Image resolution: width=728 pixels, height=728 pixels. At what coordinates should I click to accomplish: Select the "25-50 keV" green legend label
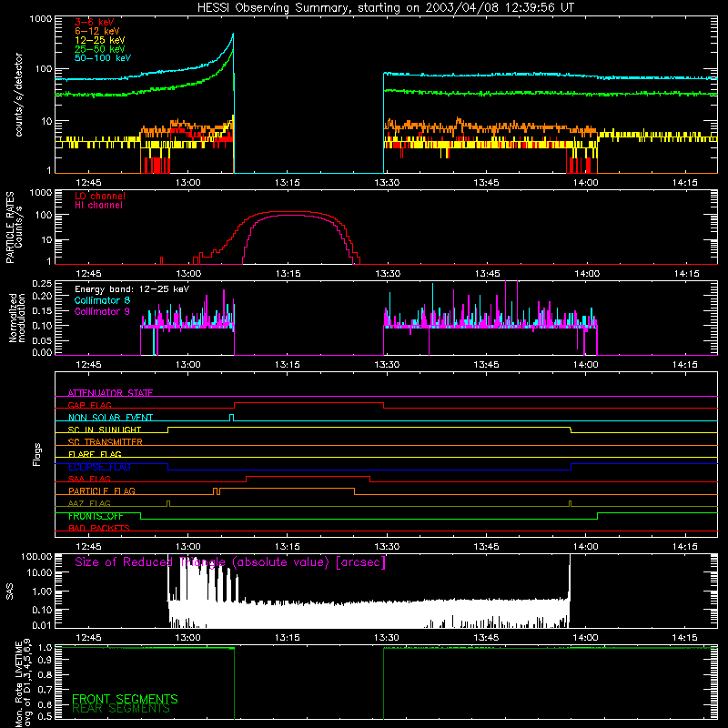100,49
